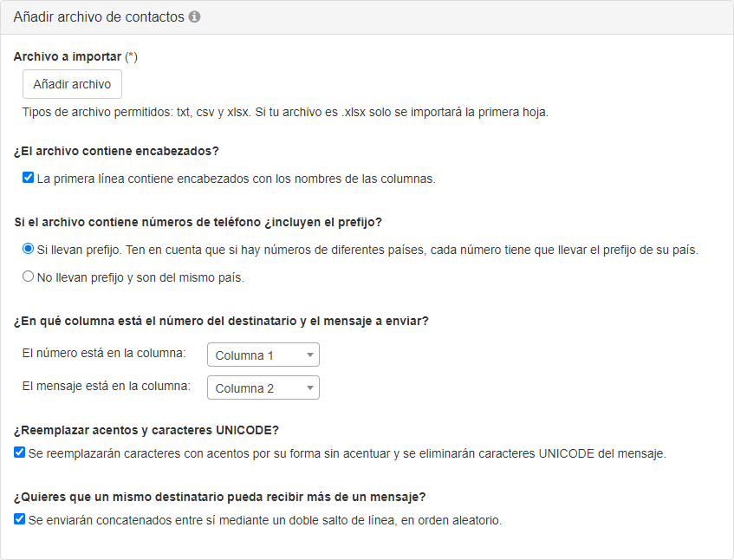
Task: Open the "Columna 2" message column dropdown
Action: click(263, 388)
